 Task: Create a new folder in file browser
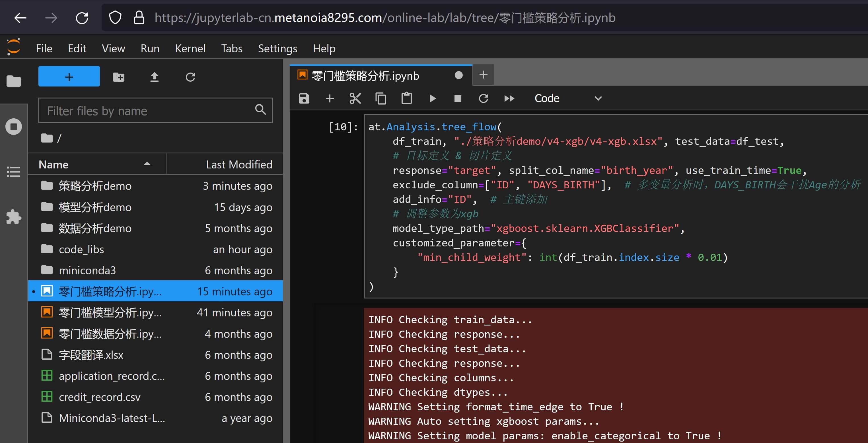pos(118,77)
